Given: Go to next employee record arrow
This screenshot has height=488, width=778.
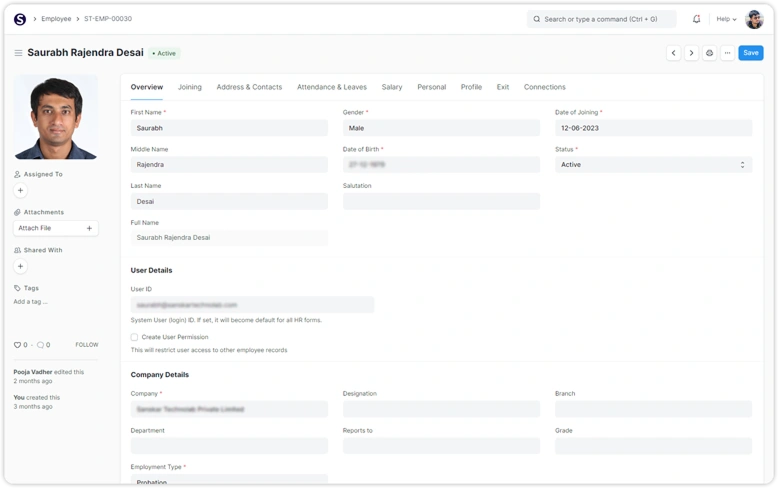Looking at the screenshot, I should pos(691,53).
